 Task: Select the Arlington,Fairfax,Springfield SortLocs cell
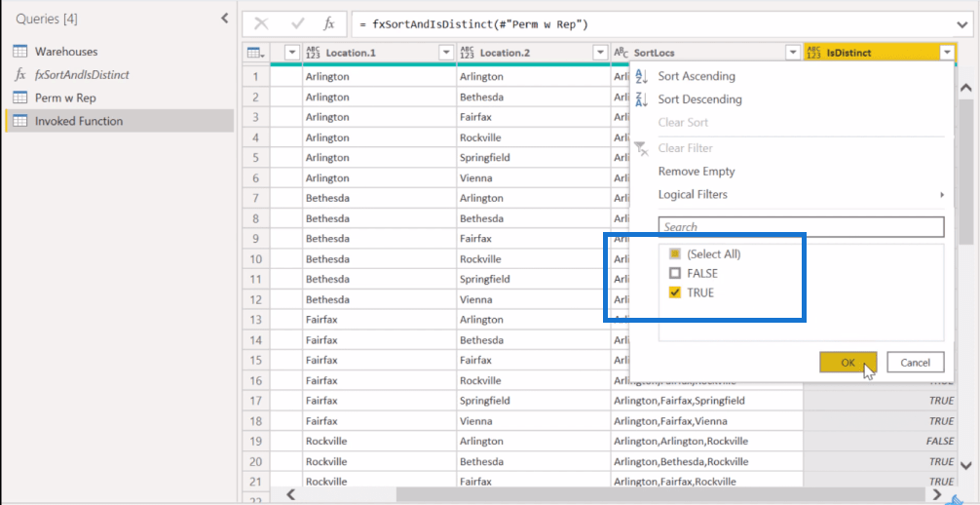click(707, 401)
